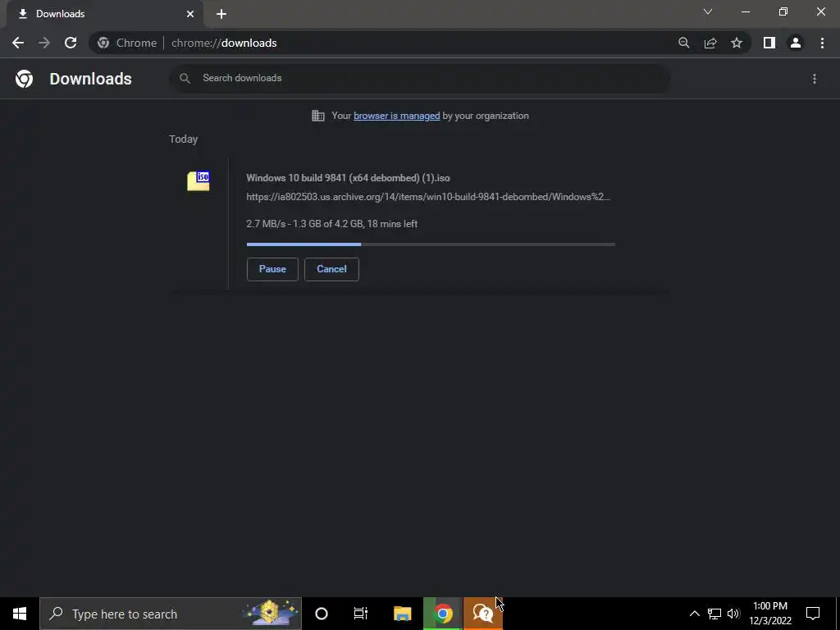Click the ISO file icon of the download
This screenshot has width=840, height=630.
click(x=199, y=180)
